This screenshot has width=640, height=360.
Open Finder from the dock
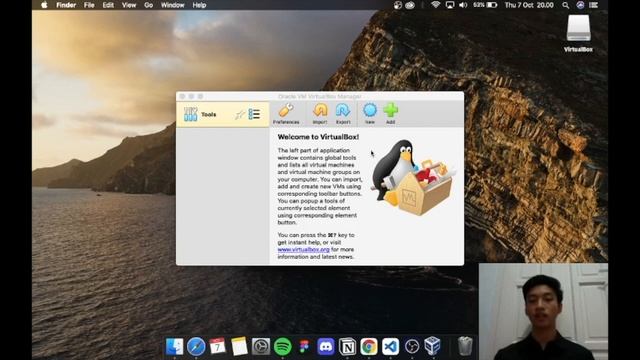(x=174, y=347)
